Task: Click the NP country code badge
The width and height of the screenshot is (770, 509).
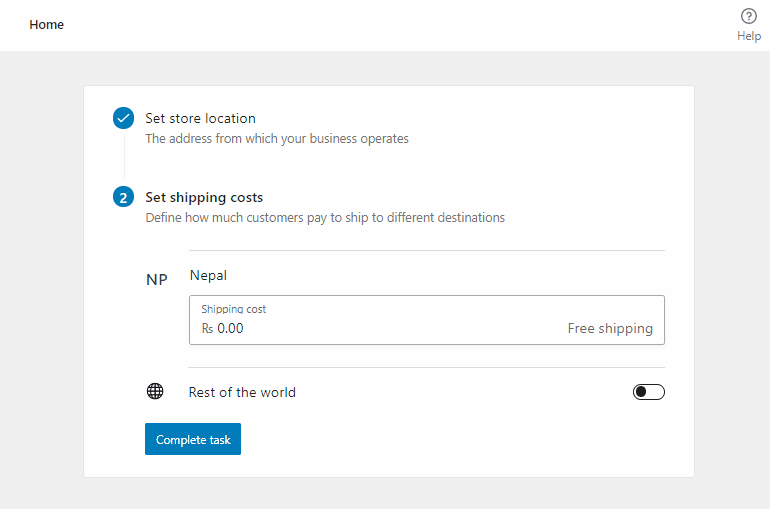Action: [x=157, y=280]
